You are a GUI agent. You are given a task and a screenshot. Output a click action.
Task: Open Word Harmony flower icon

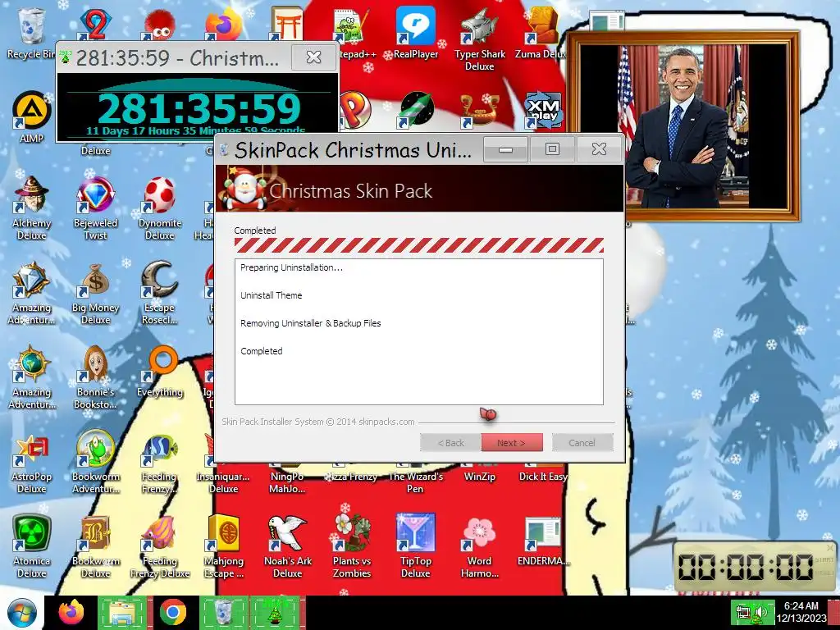(479, 546)
